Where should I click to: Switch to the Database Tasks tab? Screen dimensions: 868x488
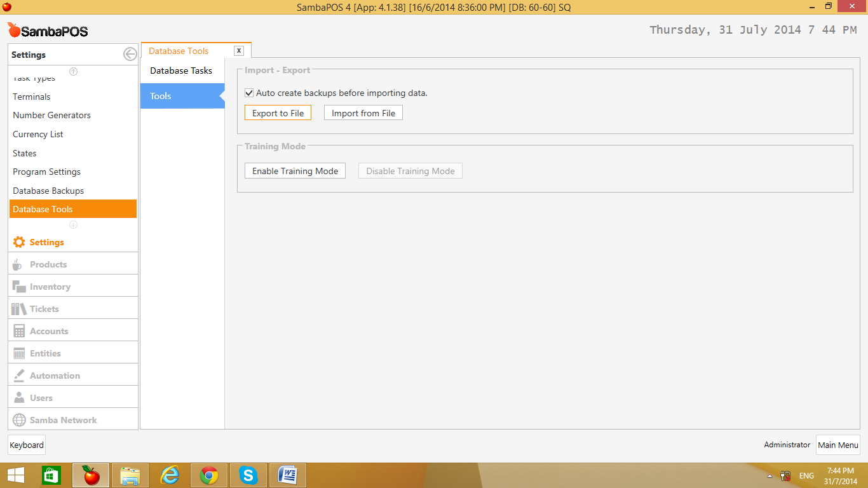pyautogui.click(x=180, y=71)
